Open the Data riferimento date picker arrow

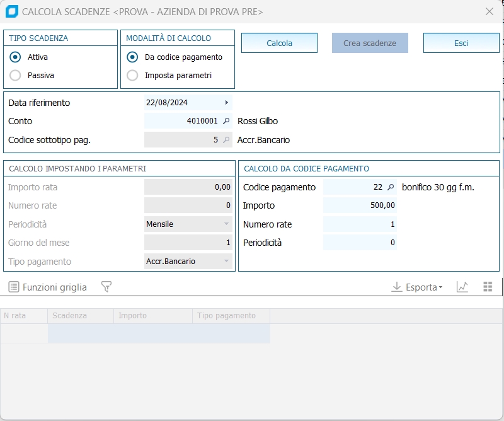pyautogui.click(x=227, y=103)
